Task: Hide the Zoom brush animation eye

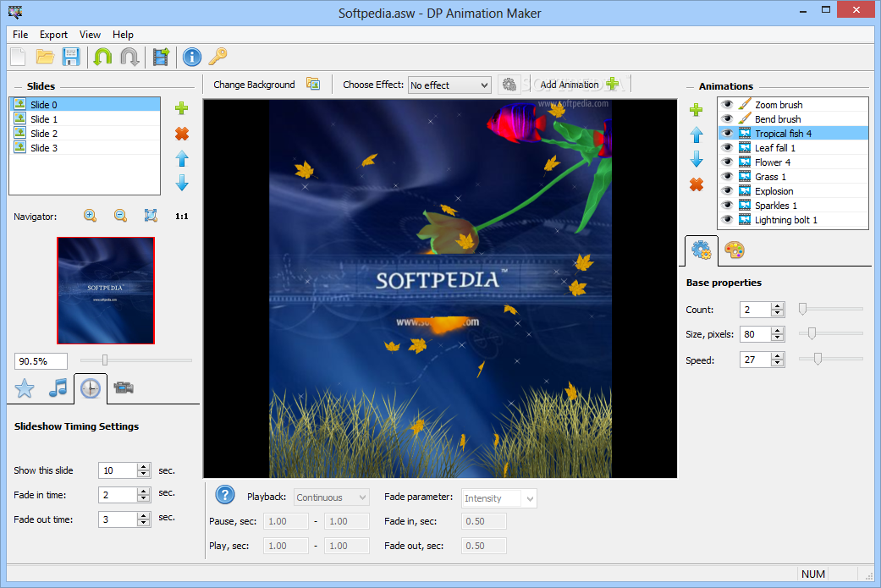Action: tap(727, 104)
